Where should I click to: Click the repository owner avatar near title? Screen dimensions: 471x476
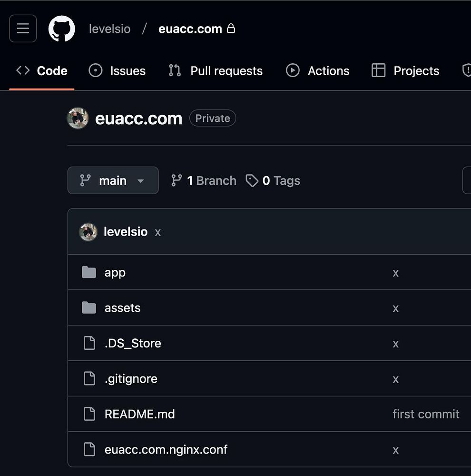tap(78, 119)
